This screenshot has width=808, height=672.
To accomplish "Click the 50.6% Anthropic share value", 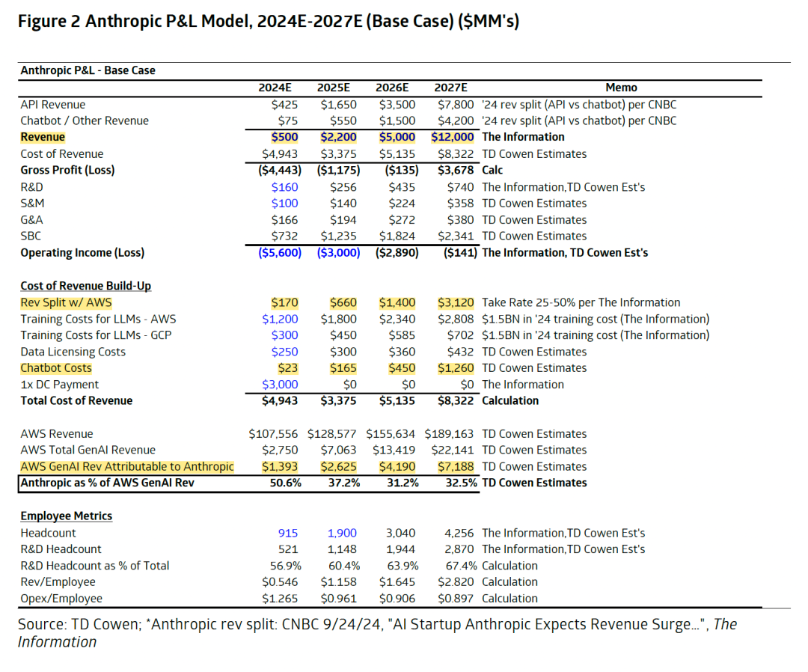I will pyautogui.click(x=286, y=483).
